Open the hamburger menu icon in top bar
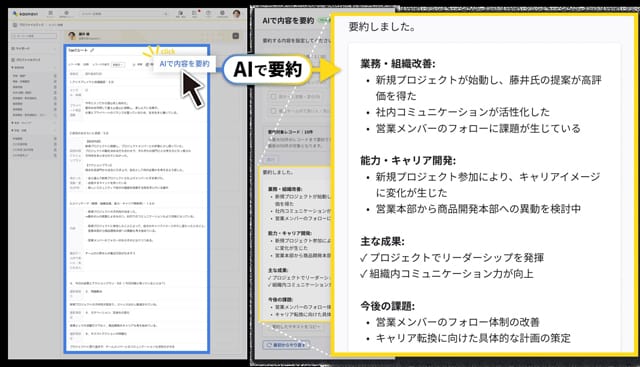640x367 pixels. 50,13
